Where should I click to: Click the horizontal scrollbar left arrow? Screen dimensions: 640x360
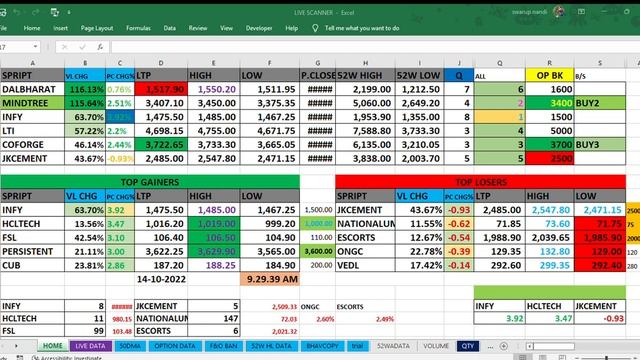(530, 346)
